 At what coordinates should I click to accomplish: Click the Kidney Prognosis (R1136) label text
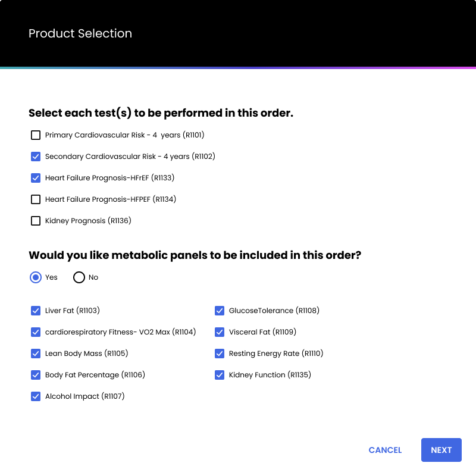(x=88, y=221)
